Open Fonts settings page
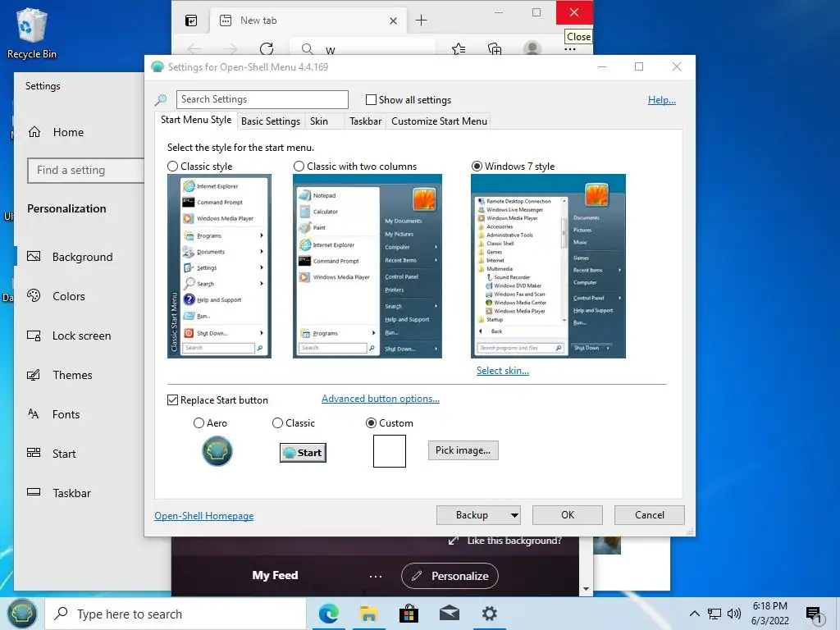The height and width of the screenshot is (630, 840). click(x=66, y=414)
